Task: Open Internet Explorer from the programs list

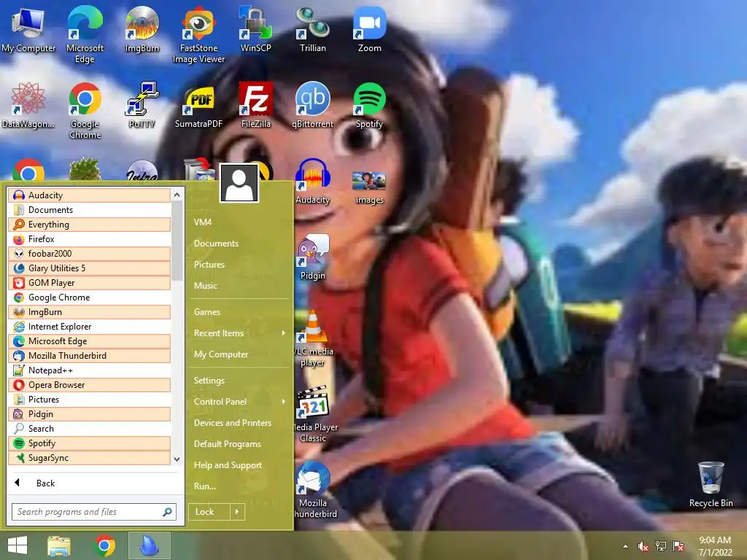Action: click(x=89, y=327)
